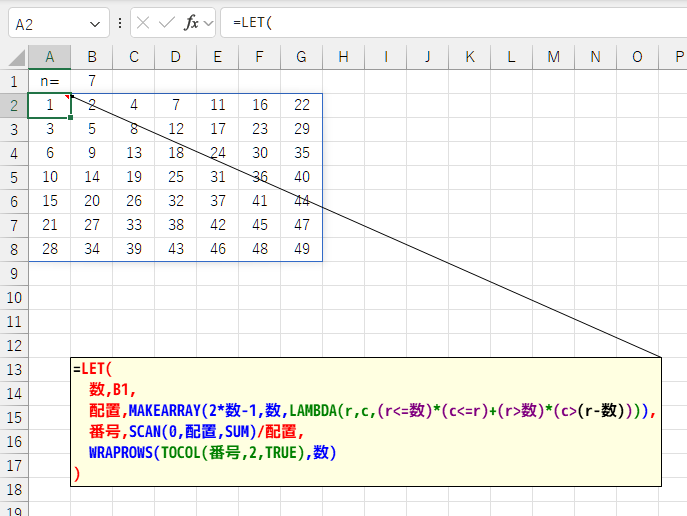Image resolution: width=687 pixels, height=516 pixels.
Task: Click cell A2 containing 1
Action: tap(50, 106)
